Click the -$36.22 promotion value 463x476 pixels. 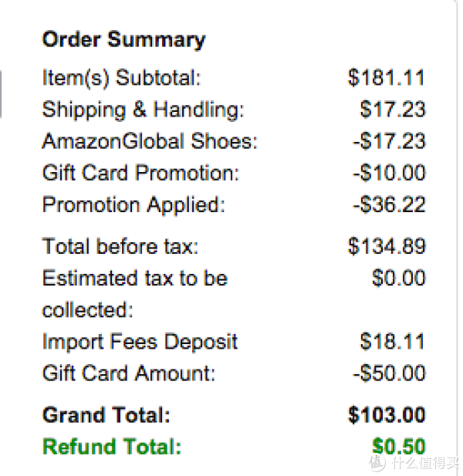tap(389, 204)
